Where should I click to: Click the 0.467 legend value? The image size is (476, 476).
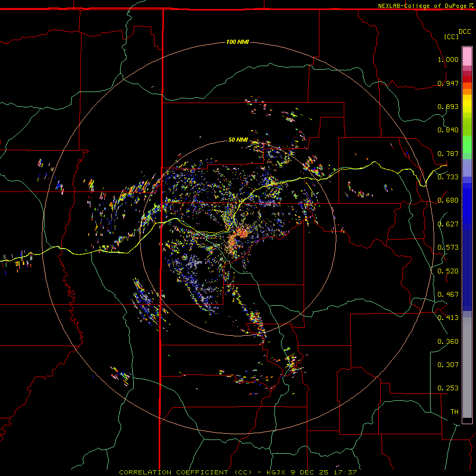pos(448,294)
